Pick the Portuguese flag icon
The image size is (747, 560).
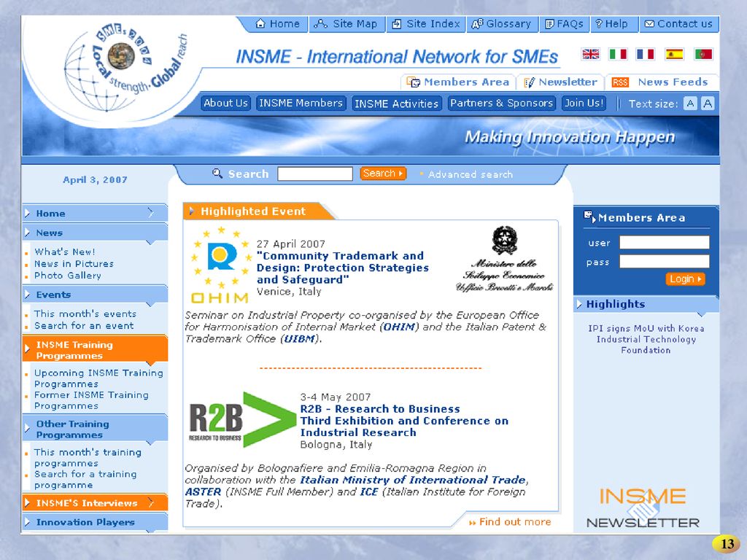tap(703, 54)
